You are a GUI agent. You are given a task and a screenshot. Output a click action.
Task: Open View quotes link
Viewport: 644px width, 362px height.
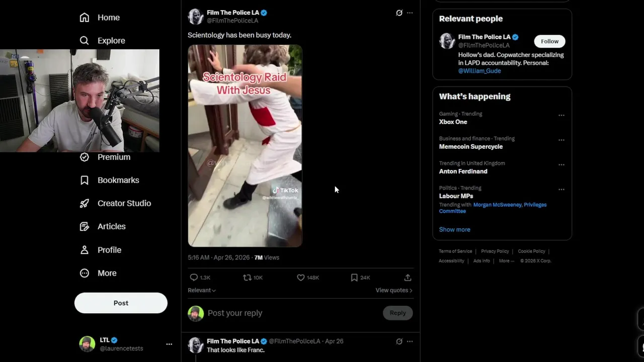pos(393,290)
